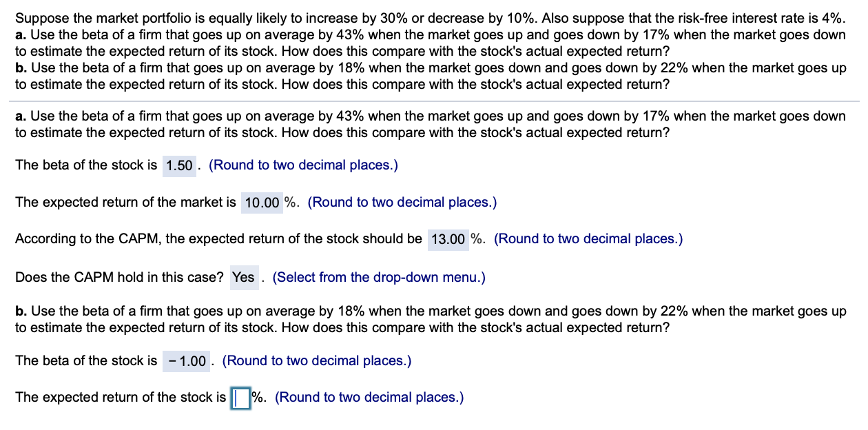Open the 'Does the CAPM hold' dropdown showing Yes
The height and width of the screenshot is (430, 868).
point(244,277)
